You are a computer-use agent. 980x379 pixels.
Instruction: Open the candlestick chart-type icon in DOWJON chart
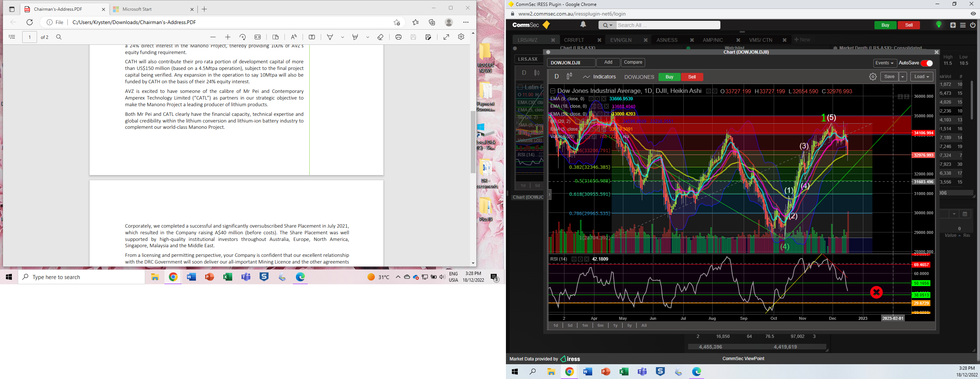tap(570, 76)
